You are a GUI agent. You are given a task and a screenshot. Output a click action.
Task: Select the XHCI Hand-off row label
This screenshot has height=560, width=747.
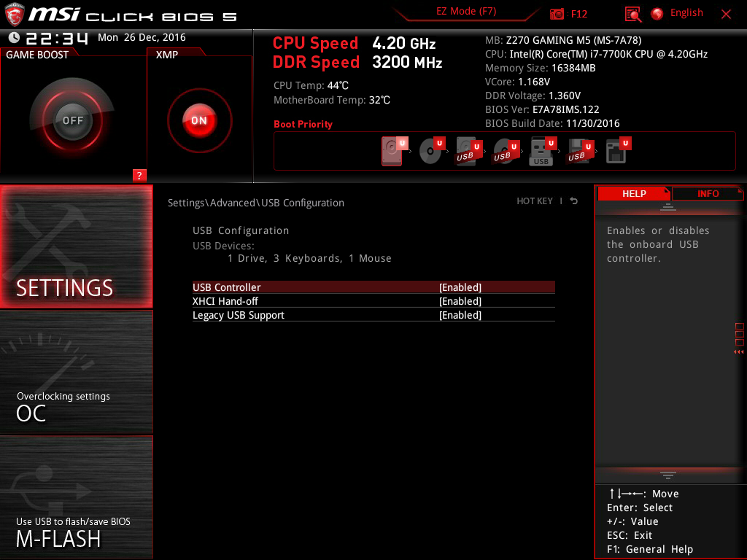pos(225,301)
